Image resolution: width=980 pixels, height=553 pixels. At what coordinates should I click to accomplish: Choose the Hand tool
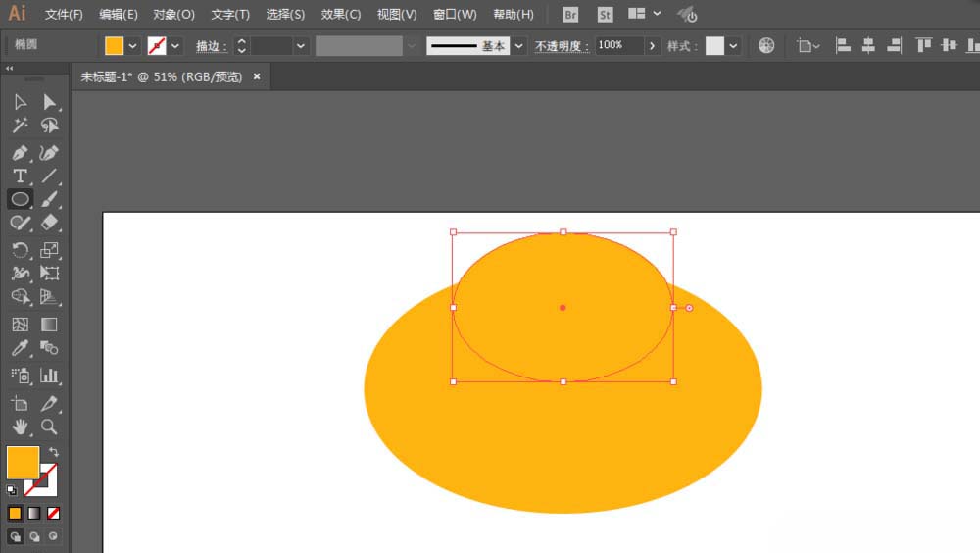(20, 427)
